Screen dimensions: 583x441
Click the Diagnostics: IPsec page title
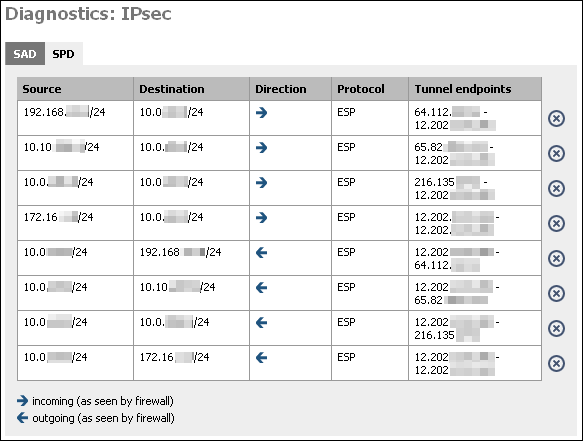(88, 14)
